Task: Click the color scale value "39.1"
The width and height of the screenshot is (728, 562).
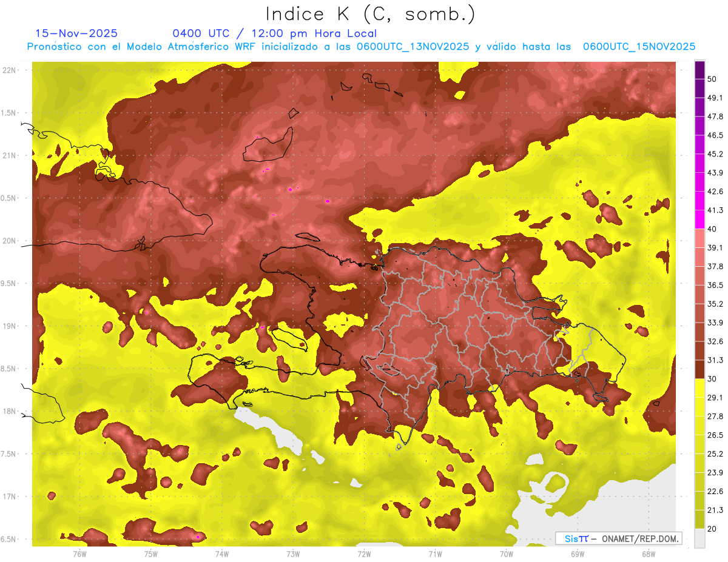Action: 715,248
